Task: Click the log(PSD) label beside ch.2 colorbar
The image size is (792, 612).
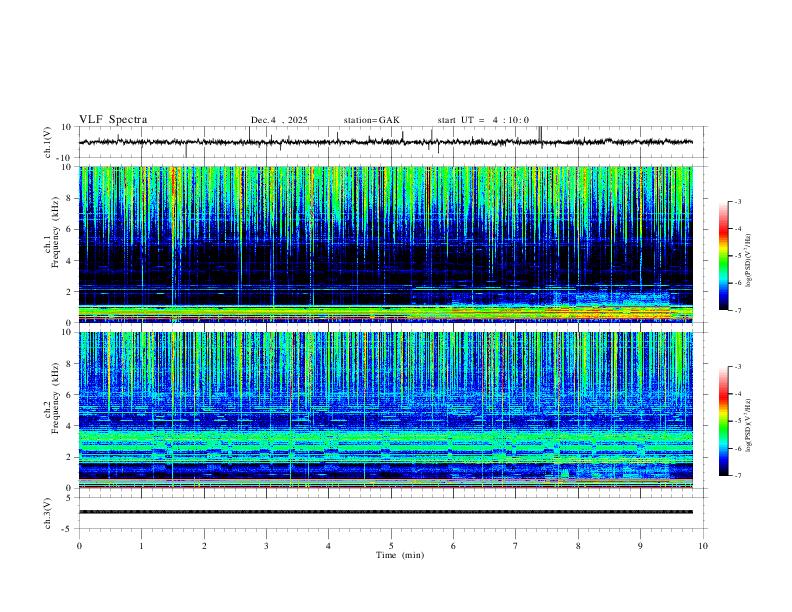Action: point(749,425)
